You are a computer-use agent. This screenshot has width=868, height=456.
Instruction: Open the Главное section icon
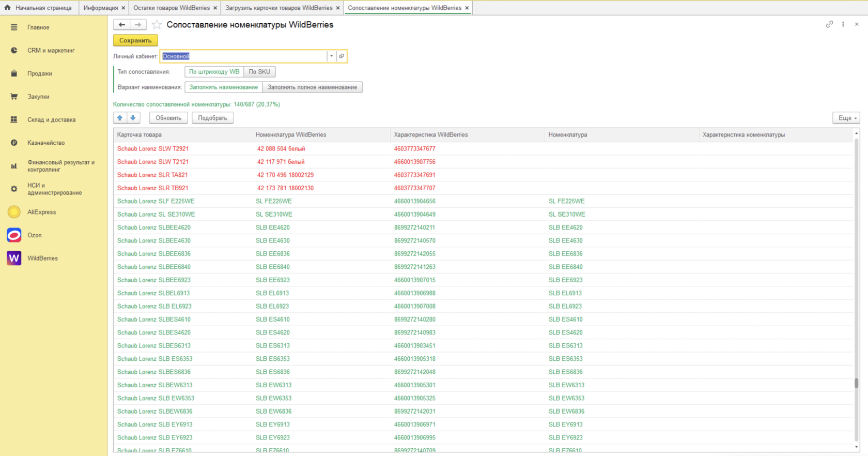pos(14,27)
